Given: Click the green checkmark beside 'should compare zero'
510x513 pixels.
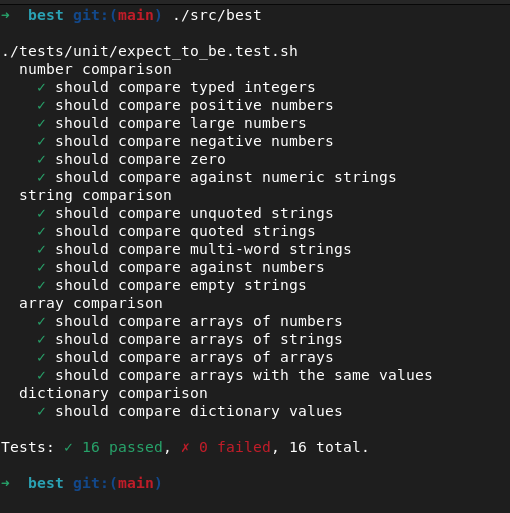Looking at the screenshot, I should click(41, 160).
